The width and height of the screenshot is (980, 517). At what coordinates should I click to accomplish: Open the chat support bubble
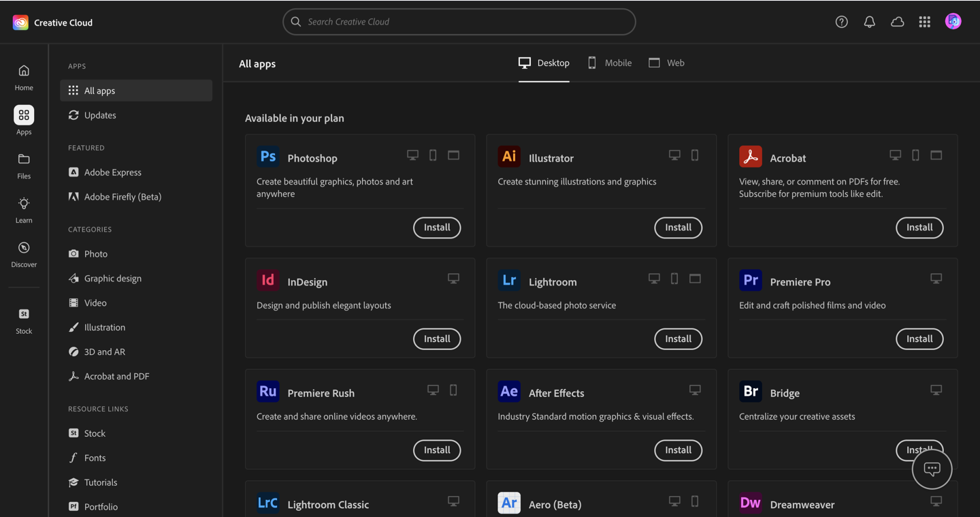[932, 469]
